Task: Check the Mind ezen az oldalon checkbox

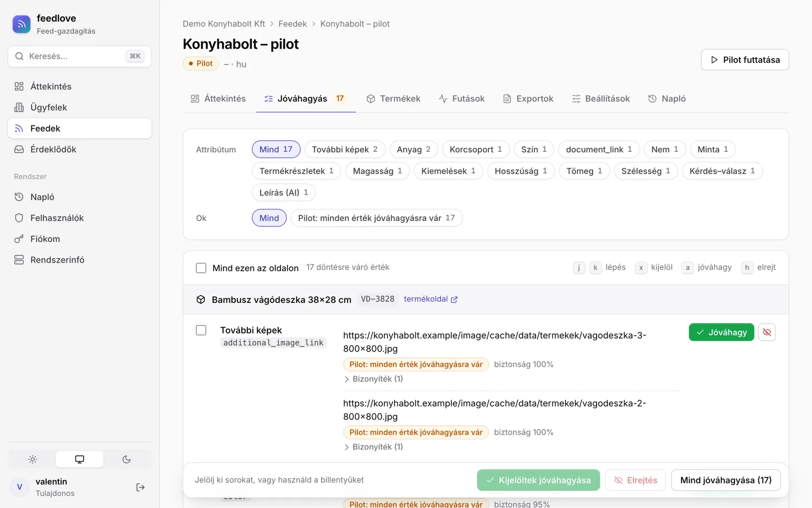Action: click(201, 268)
